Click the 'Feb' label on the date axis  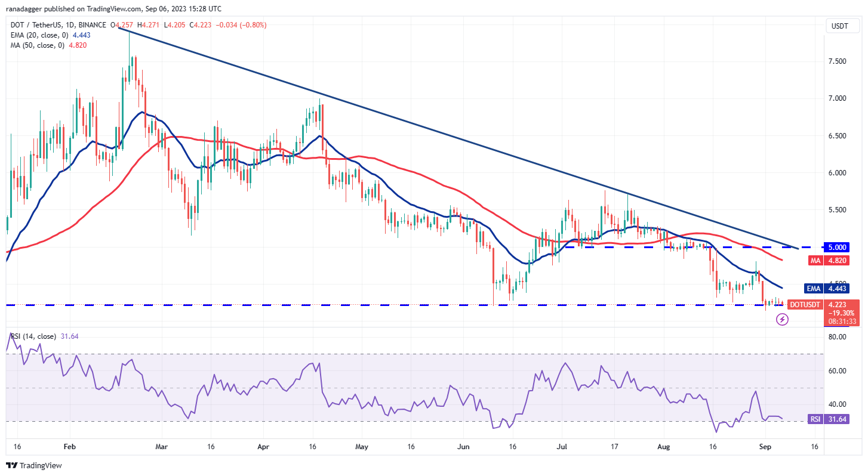pyautogui.click(x=70, y=446)
